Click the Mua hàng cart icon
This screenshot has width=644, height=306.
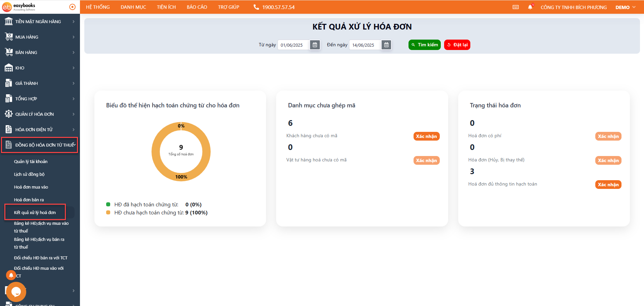pos(9,37)
